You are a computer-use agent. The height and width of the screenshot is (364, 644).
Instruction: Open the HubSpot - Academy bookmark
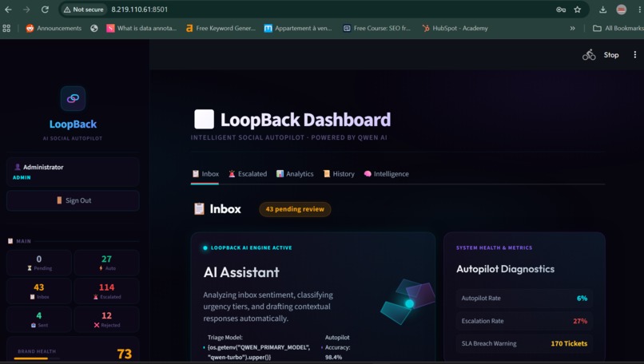(455, 28)
